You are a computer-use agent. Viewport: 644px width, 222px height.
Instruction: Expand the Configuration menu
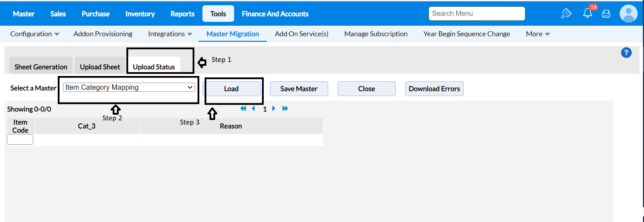(x=35, y=34)
